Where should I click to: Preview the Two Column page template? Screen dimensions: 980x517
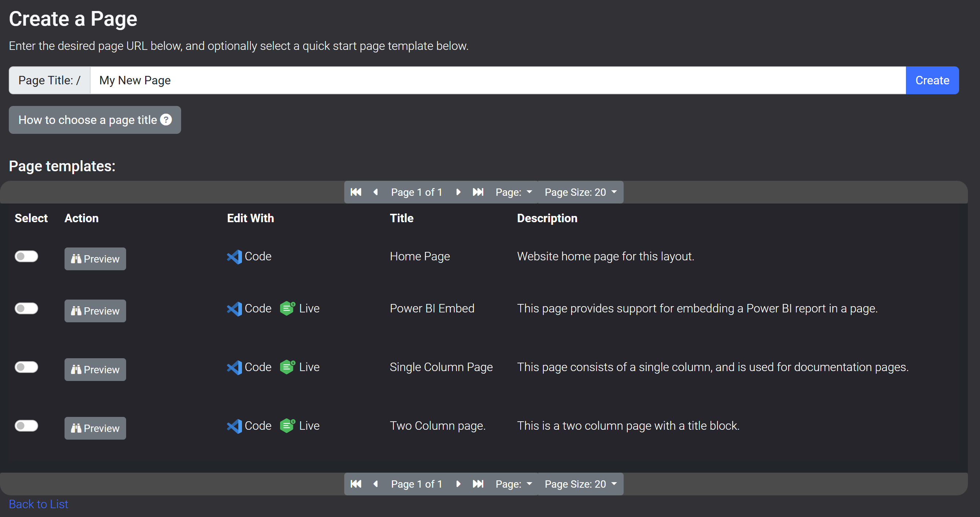(x=95, y=428)
